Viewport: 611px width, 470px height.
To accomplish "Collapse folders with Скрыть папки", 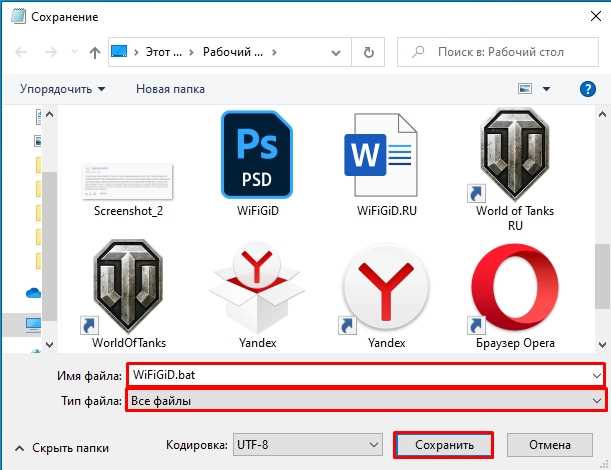I will click(62, 448).
